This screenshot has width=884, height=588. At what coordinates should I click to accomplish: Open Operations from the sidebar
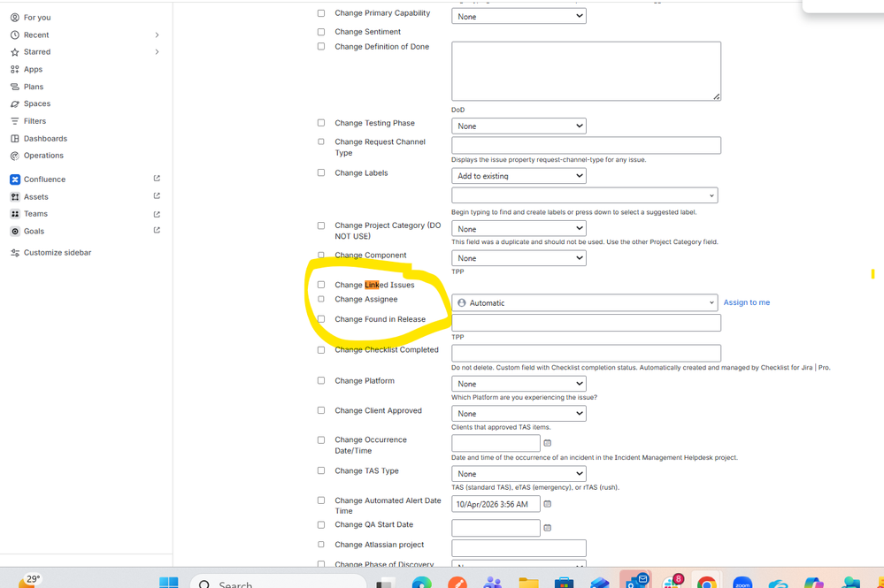pos(43,156)
